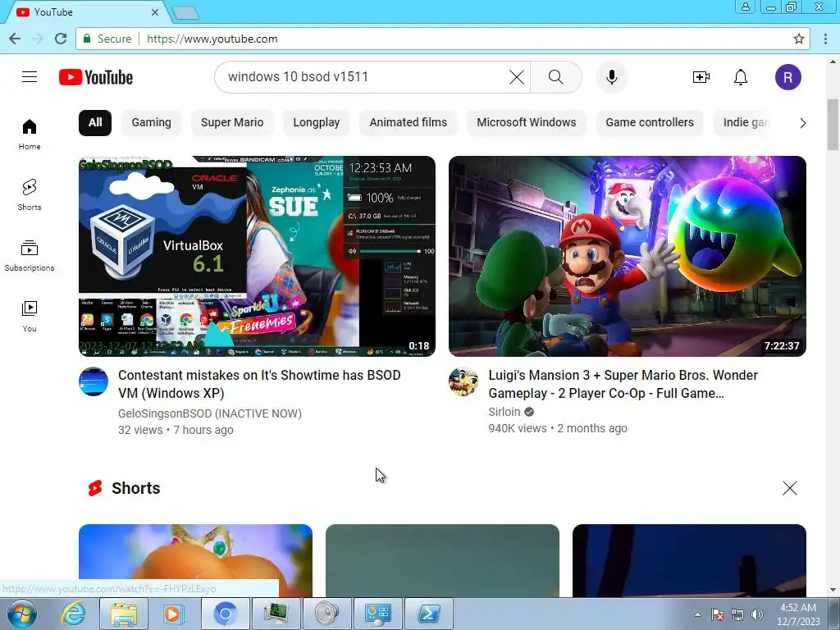
Task: Open a new browser tab
Action: click(185, 13)
